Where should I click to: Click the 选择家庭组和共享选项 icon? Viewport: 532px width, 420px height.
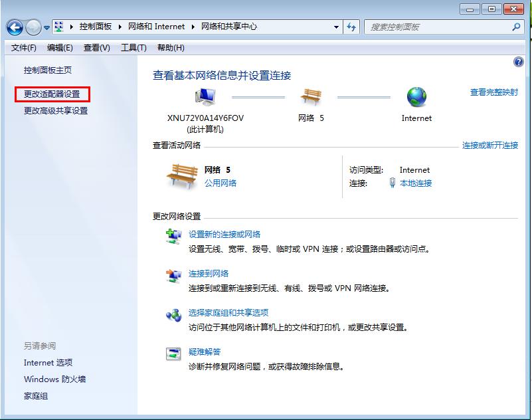click(174, 315)
